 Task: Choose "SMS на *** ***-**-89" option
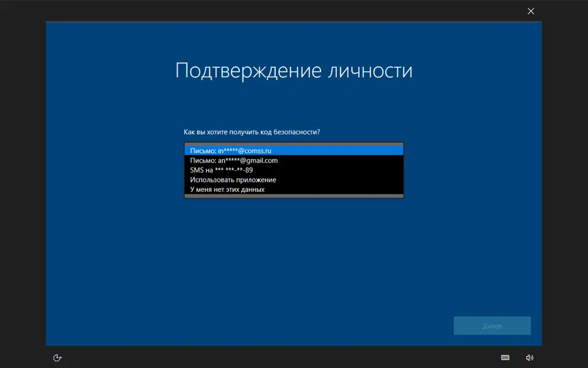294,170
